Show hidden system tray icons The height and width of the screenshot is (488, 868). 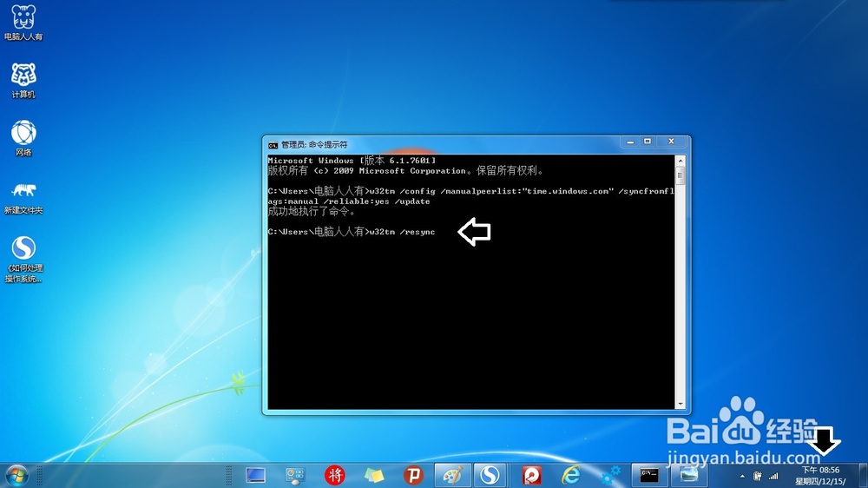tap(742, 476)
